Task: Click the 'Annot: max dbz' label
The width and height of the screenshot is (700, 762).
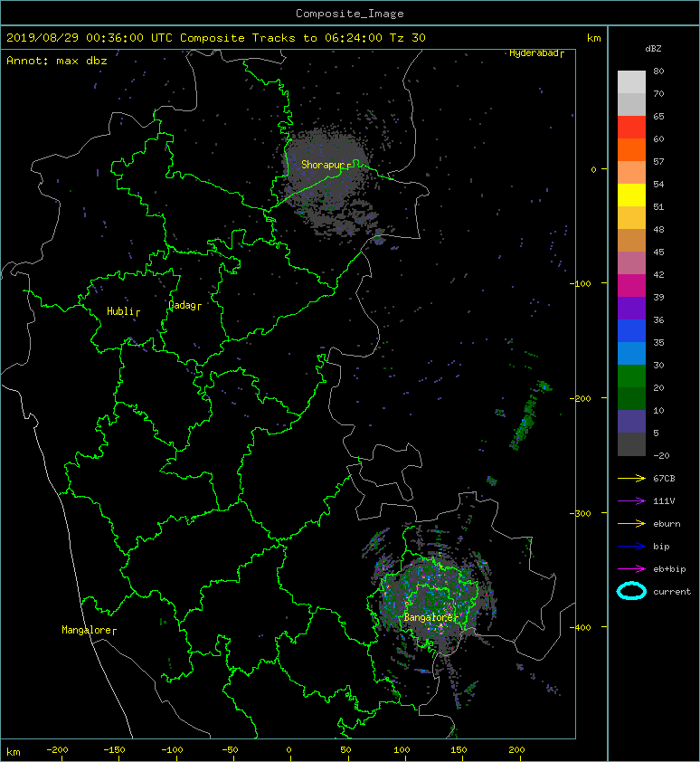Action: 57,61
